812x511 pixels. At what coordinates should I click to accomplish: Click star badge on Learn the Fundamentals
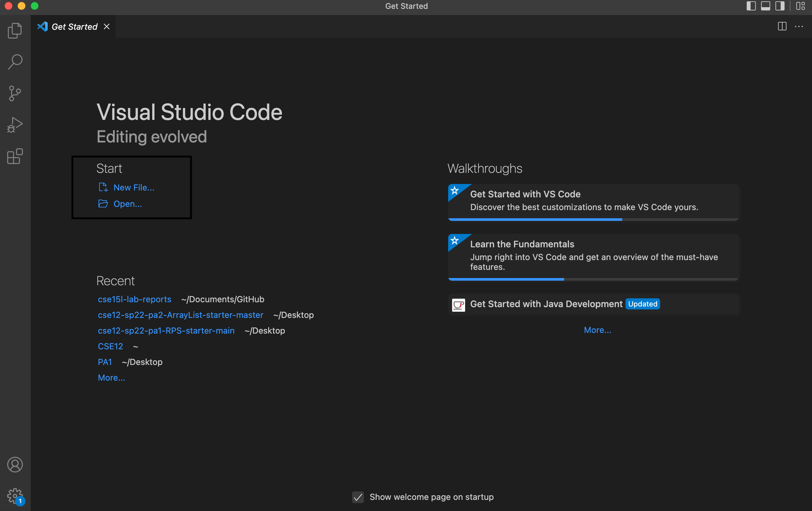[455, 240]
